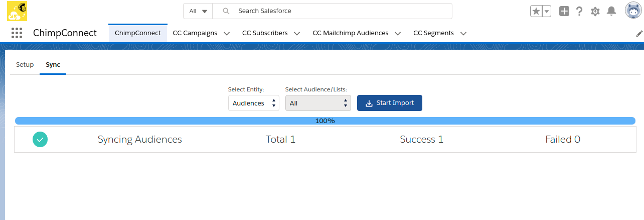This screenshot has height=220, width=644.
Task: Click the green sync success checkmark
Action: click(x=40, y=139)
